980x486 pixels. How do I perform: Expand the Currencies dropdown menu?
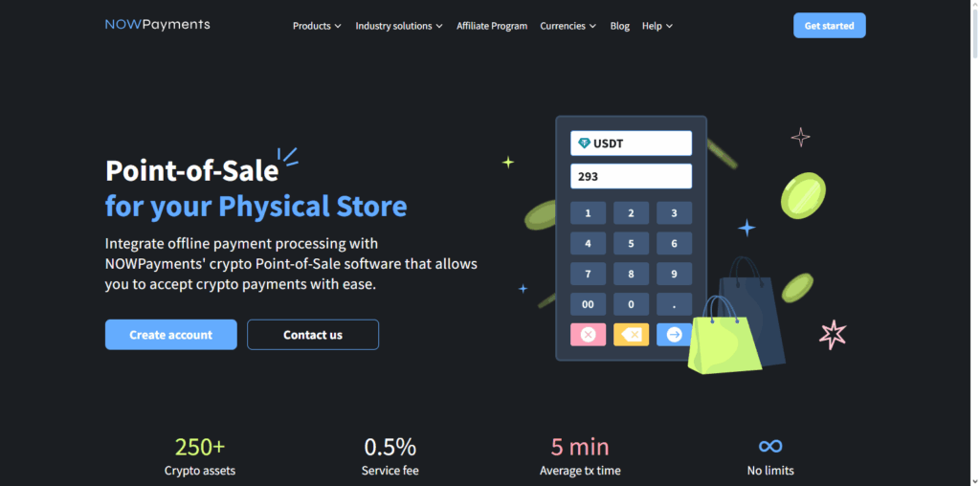point(568,26)
